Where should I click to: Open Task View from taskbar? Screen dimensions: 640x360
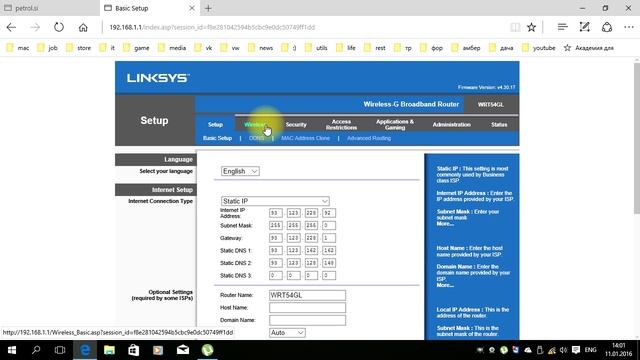coord(60,350)
